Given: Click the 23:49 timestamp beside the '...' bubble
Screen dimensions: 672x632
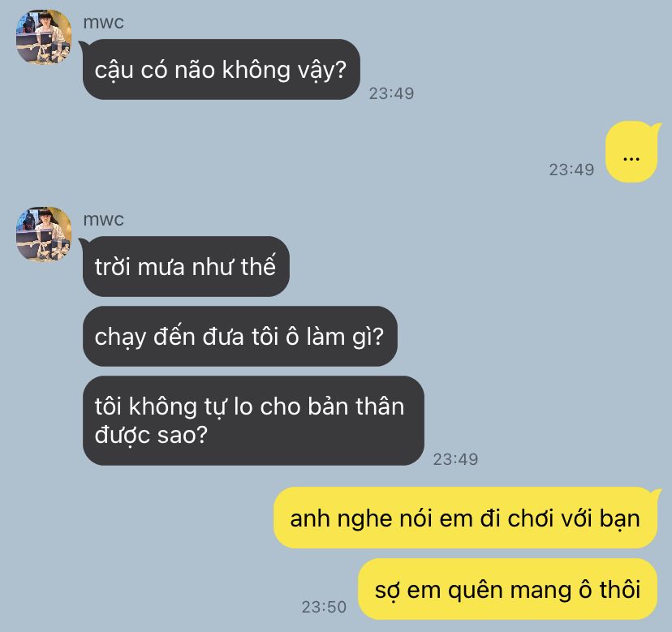Looking at the screenshot, I should coord(571,170).
